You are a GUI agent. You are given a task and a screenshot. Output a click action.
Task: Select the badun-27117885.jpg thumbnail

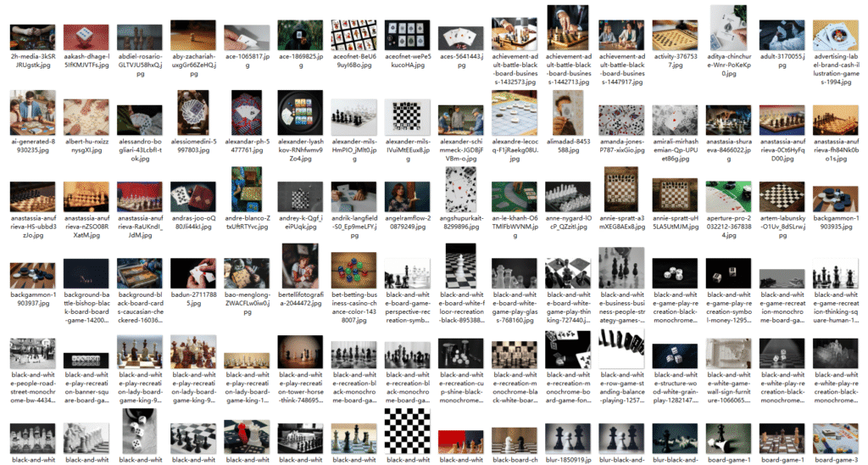point(193,273)
